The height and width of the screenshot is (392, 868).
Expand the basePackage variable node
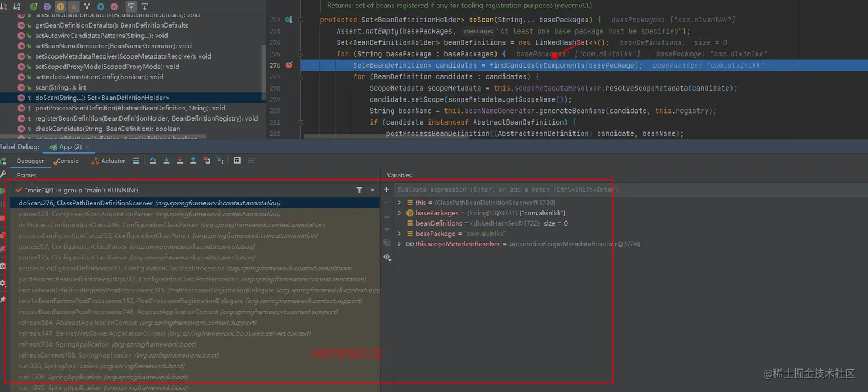point(400,234)
